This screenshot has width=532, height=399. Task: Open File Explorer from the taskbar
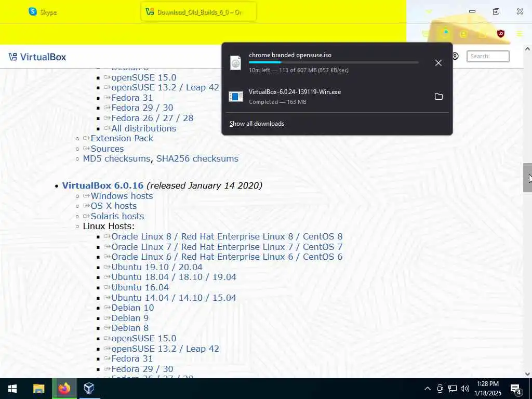click(x=38, y=389)
